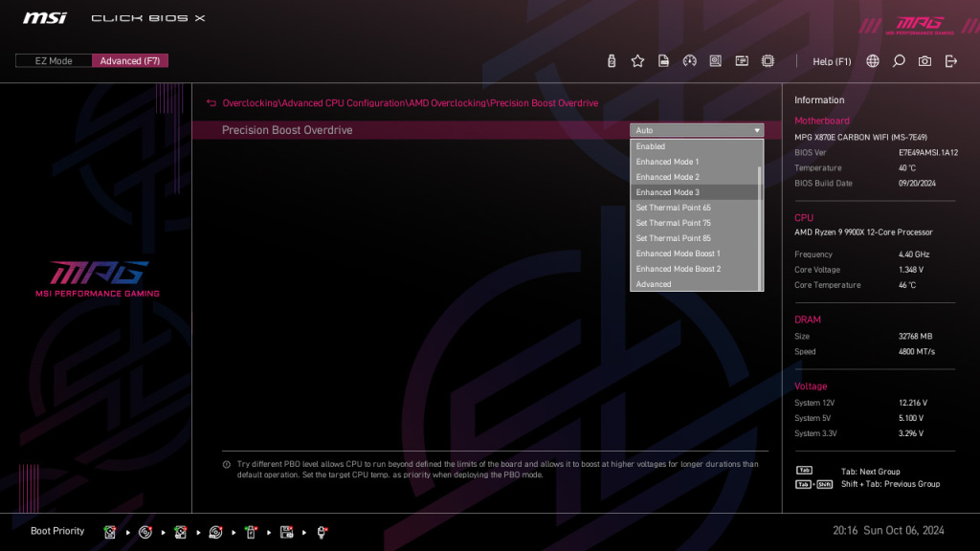Viewport: 980px width, 551px height.
Task: Open M-Flash from the top toolbar
Action: (x=611, y=60)
